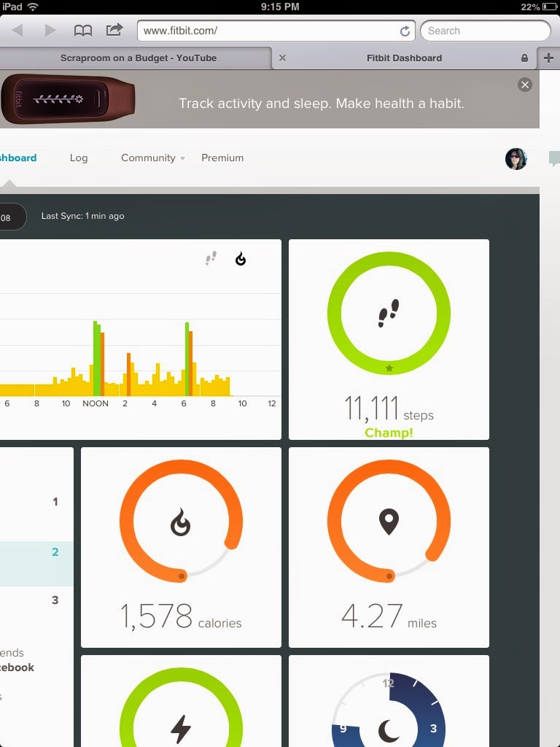Click the orange distance progress ring

[x=389, y=521]
